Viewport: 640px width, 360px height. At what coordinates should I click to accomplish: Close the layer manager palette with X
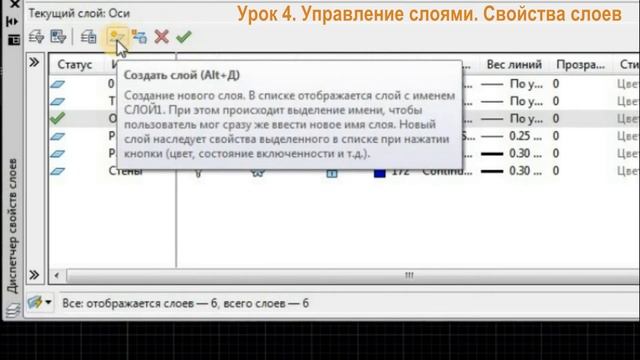tap(14, 4)
